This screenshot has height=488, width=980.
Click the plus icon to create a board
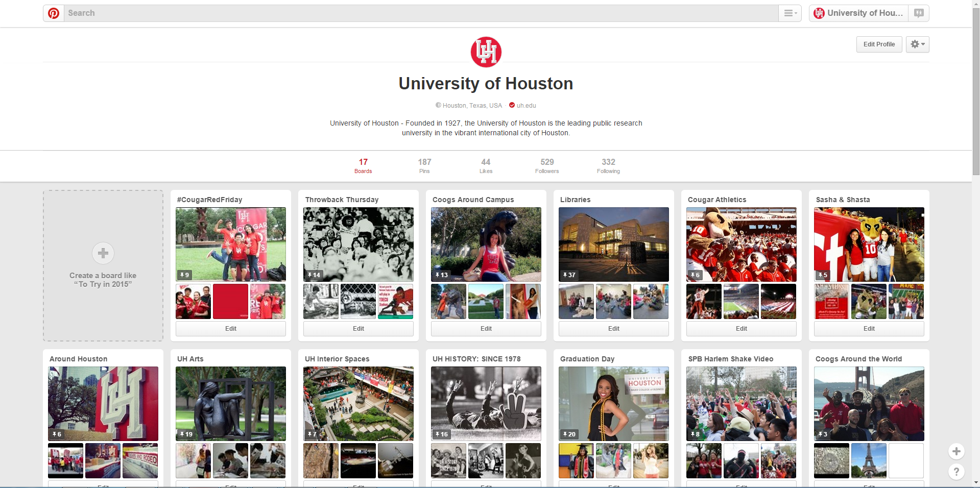click(x=103, y=253)
